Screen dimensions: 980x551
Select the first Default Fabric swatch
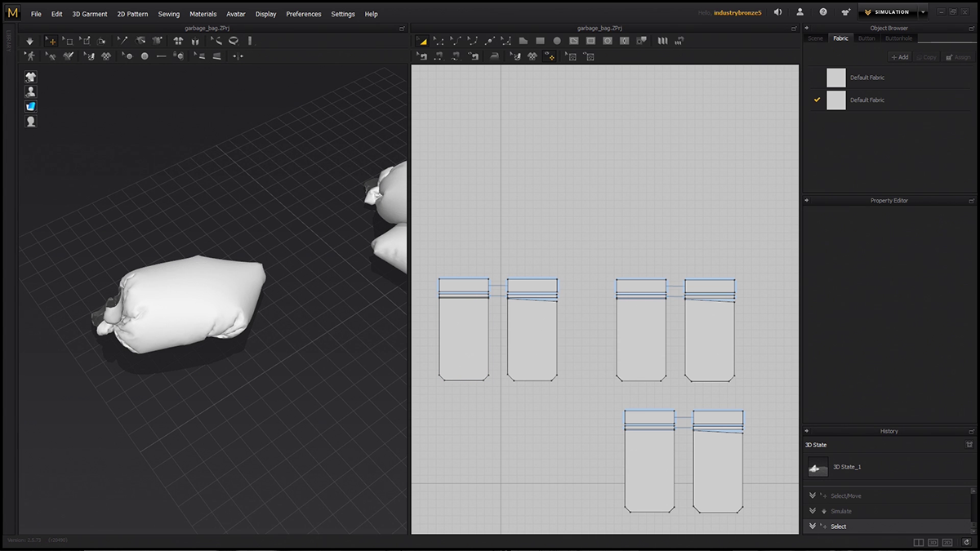click(x=835, y=78)
